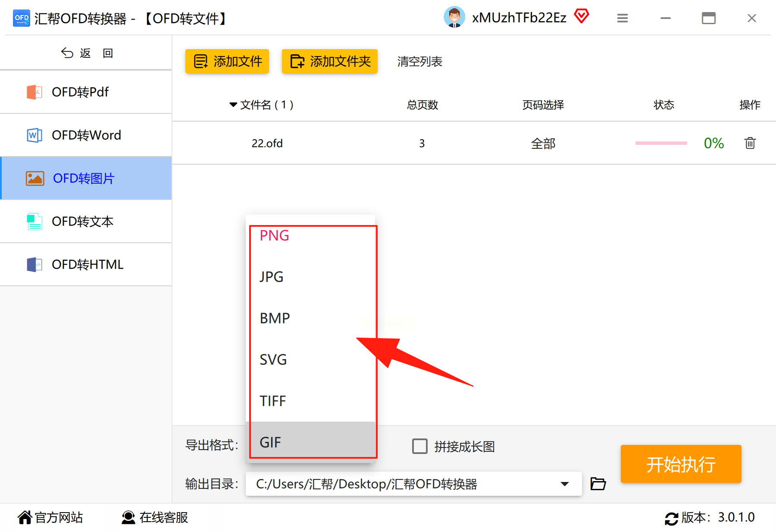Click the 添加文件 button
Viewport: 776px width, 532px height.
coord(227,61)
